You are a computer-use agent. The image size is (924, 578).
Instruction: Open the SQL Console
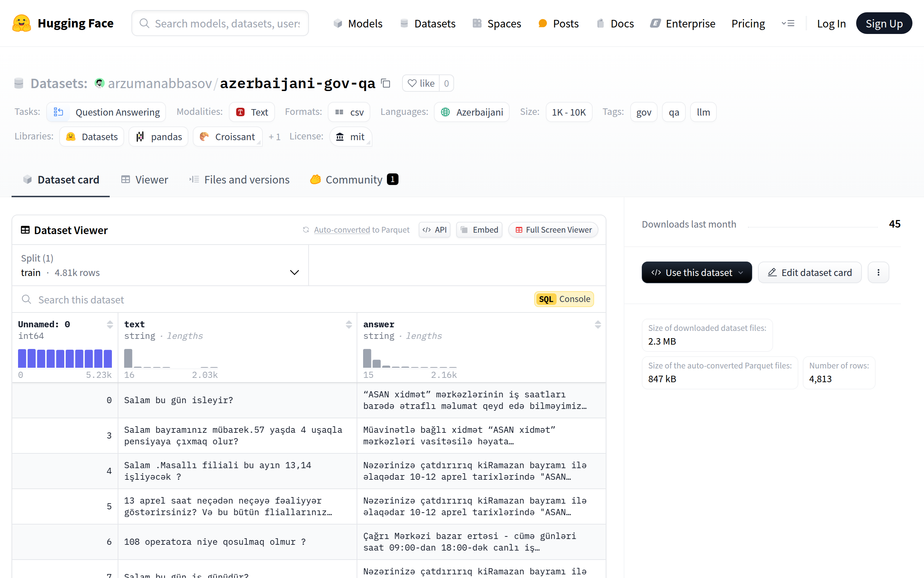564,299
